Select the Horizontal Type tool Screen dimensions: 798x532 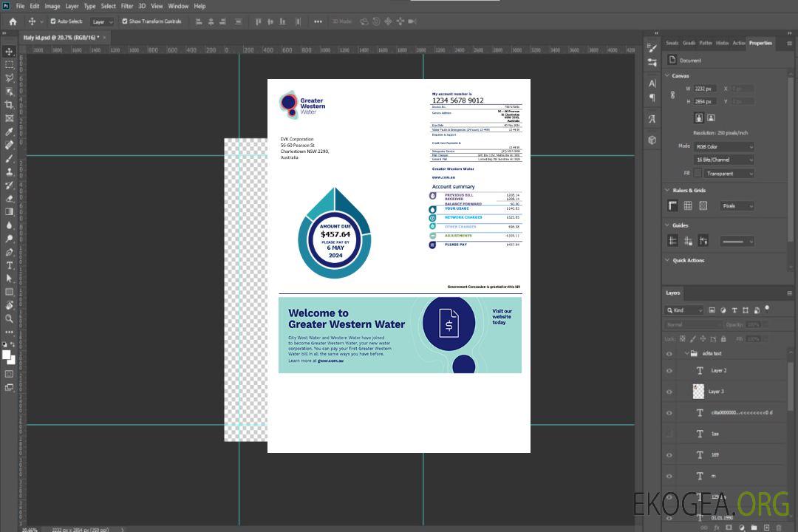(x=9, y=265)
